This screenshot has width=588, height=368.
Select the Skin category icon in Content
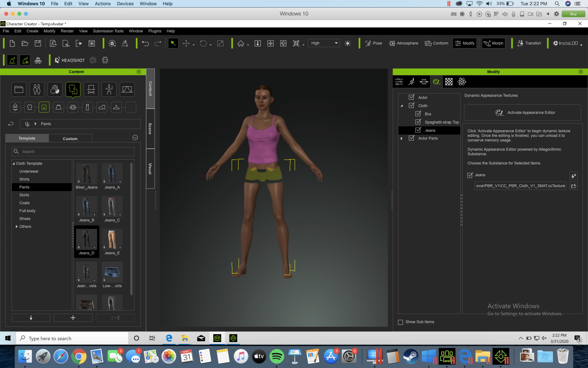pyautogui.click(x=55, y=89)
